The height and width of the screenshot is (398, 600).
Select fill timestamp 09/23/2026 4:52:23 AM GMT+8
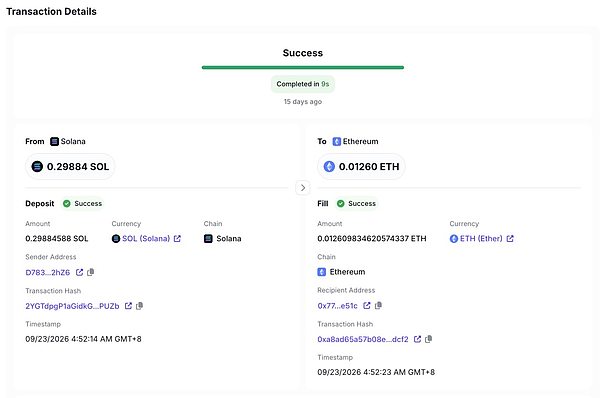click(376, 372)
